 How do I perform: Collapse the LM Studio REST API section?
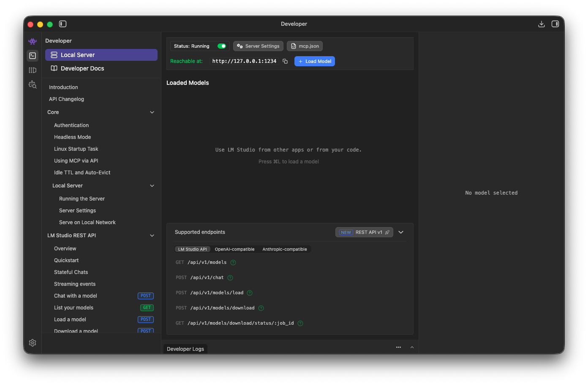152,235
